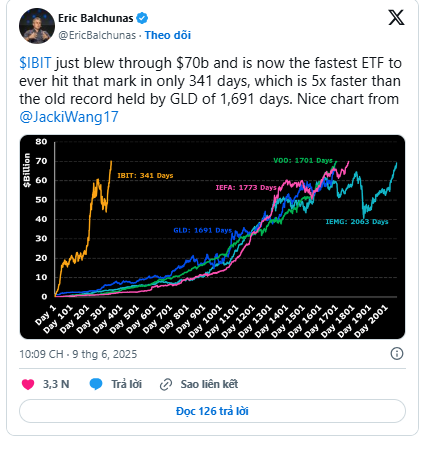This screenshot has height=450, width=424.
Task: Open the $IBIT cashtag link
Action: (x=35, y=63)
